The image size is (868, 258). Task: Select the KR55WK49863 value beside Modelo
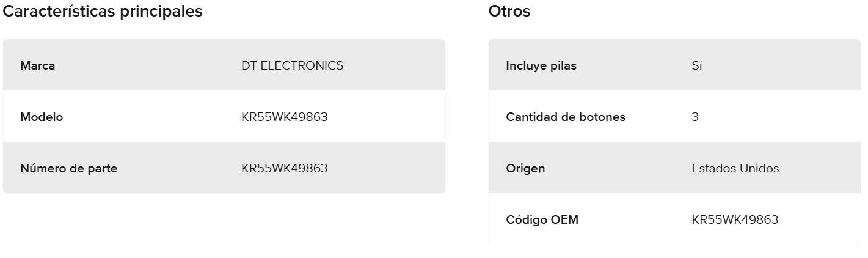pyautogui.click(x=285, y=117)
